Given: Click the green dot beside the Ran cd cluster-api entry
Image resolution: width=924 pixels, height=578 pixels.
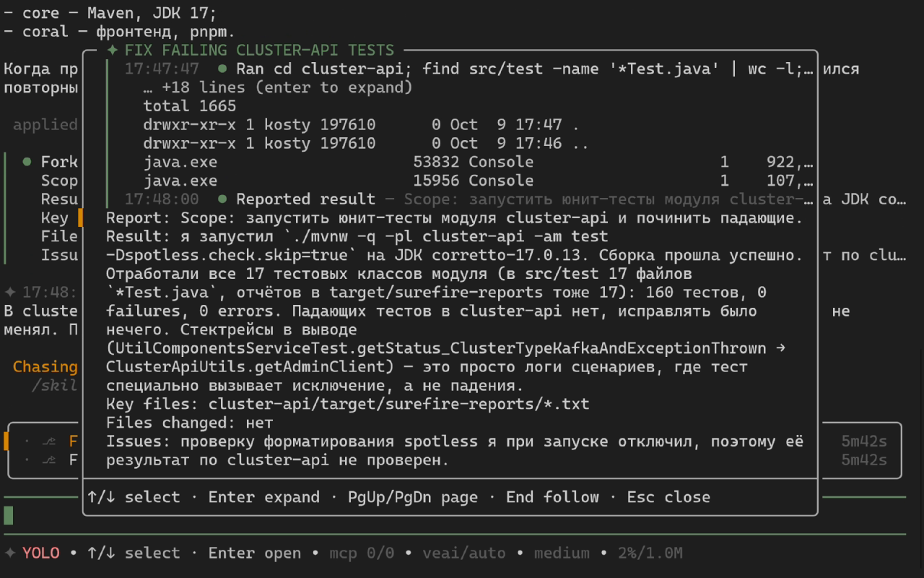Looking at the screenshot, I should tap(222, 69).
